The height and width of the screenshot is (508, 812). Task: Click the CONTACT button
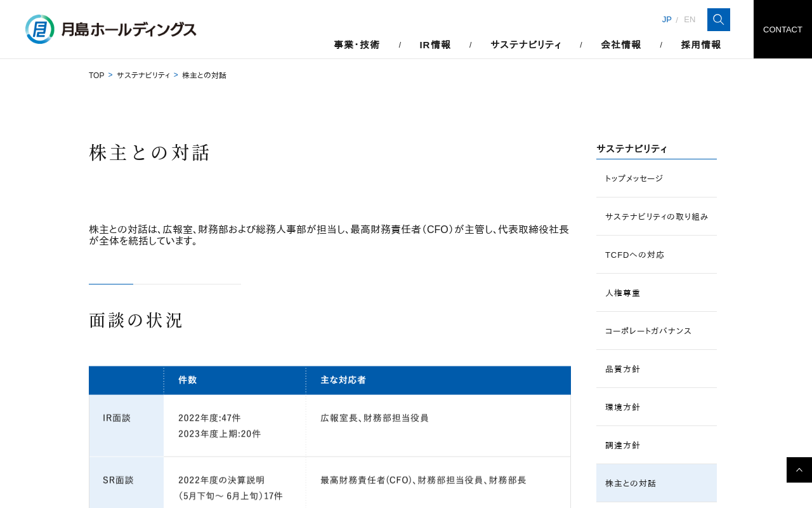pos(782,29)
